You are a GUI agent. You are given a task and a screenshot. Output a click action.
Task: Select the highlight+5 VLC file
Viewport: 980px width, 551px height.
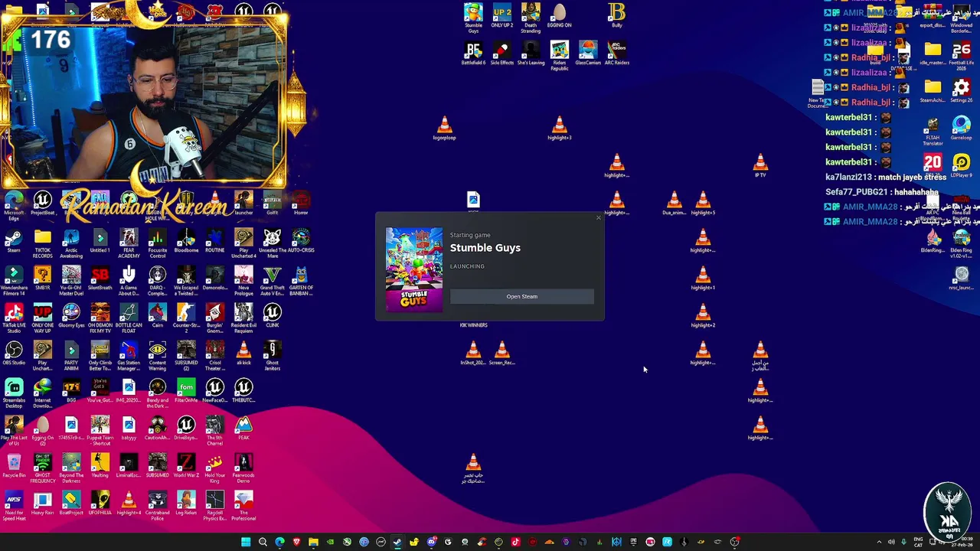tap(703, 203)
